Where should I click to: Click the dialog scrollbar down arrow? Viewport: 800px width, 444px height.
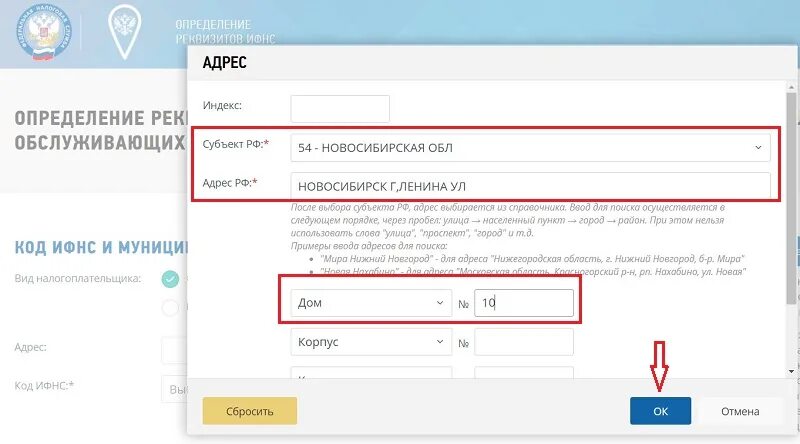[791, 372]
